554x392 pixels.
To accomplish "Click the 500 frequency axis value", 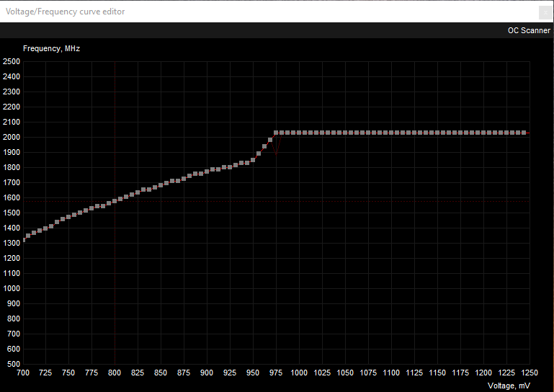I will 14,364.
